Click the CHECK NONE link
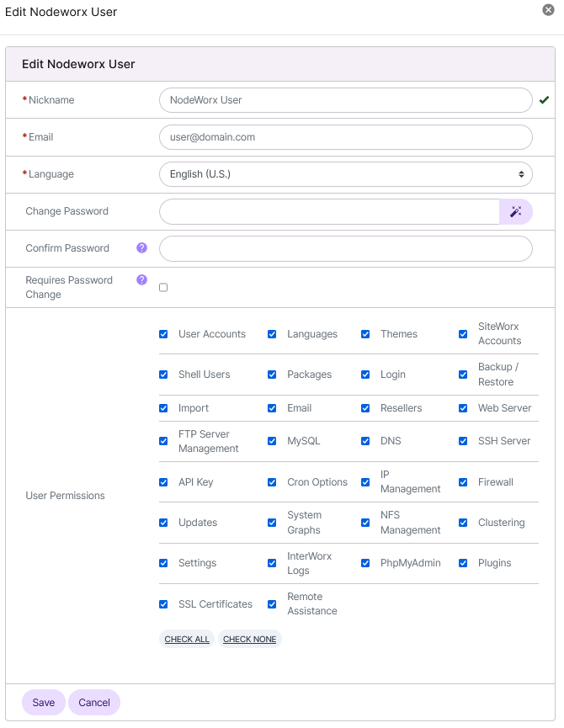 coord(249,639)
